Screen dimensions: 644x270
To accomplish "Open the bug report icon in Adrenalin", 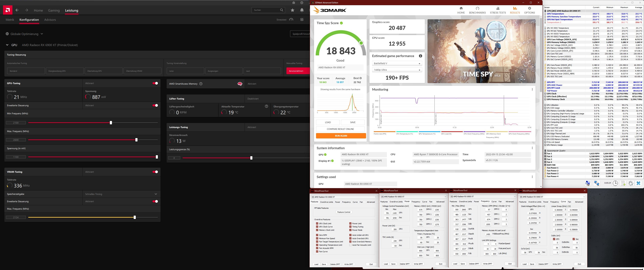I will [294, 3].
